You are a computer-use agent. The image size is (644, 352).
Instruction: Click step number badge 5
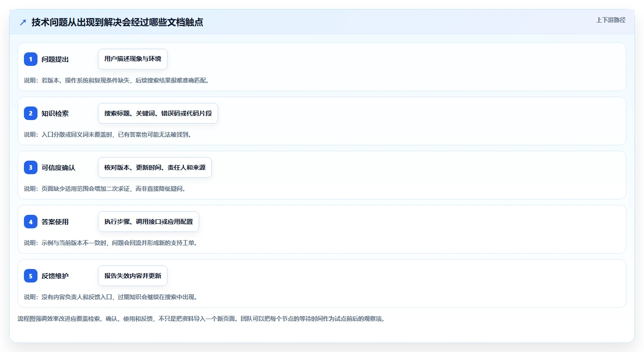31,276
